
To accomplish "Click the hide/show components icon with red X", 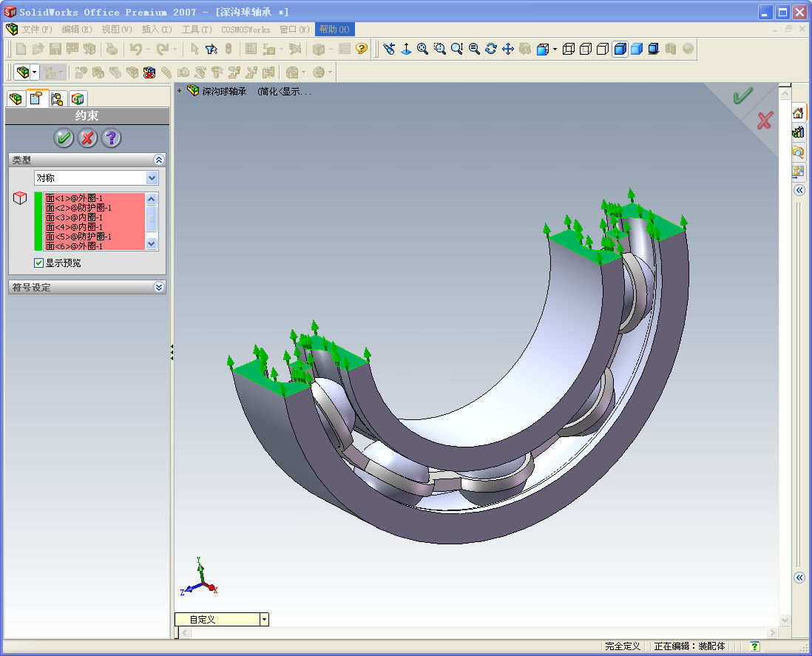I will coord(149,72).
